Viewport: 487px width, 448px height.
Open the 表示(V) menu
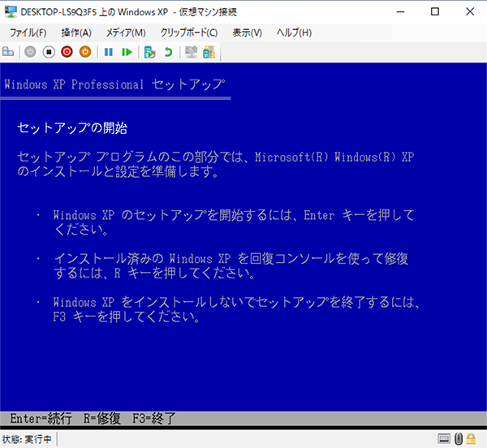coord(248,32)
